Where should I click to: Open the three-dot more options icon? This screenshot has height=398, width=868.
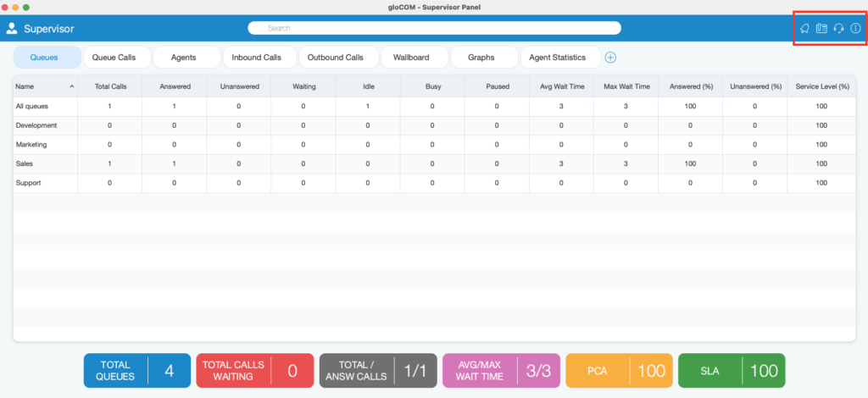[x=856, y=28]
